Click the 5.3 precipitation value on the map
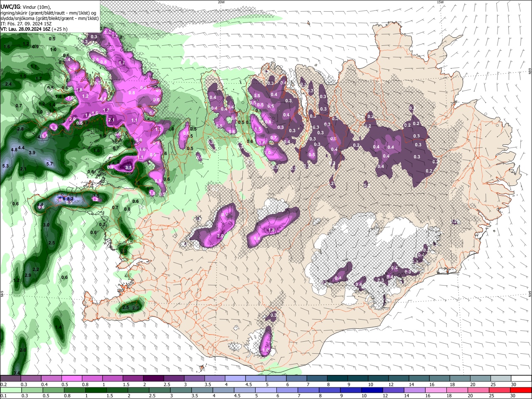Viewport: 532px width, 399px height. pos(5,166)
